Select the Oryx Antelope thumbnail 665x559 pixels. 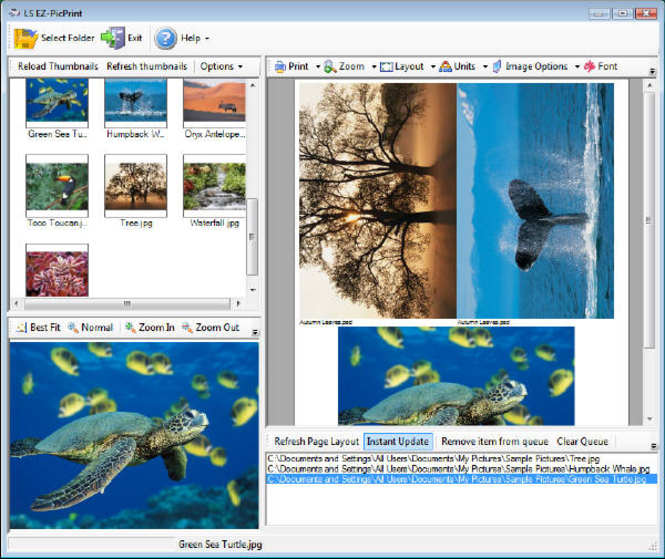(x=214, y=103)
